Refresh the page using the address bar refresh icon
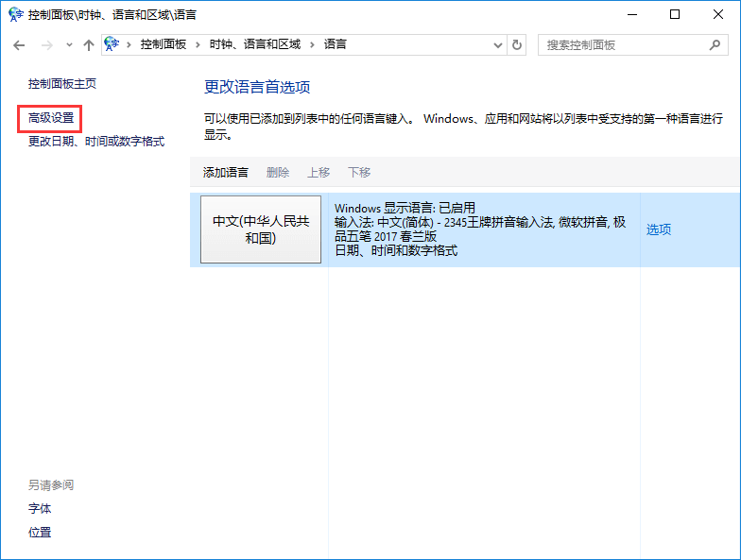Screen dimensions: 741x560 pos(517,44)
